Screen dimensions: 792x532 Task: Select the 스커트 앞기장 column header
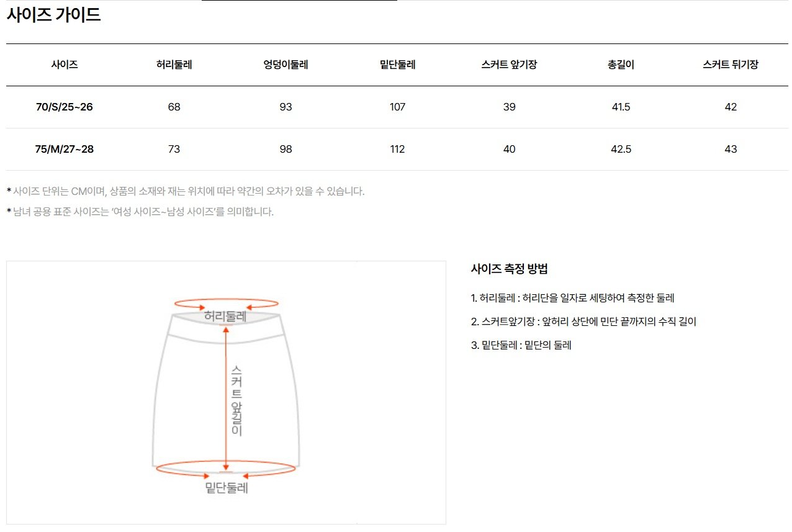(x=509, y=65)
